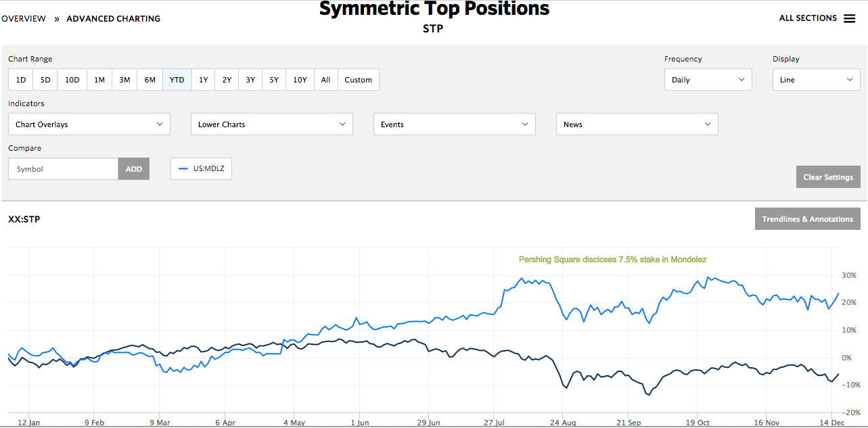Click the Symbol compare input field

(64, 169)
